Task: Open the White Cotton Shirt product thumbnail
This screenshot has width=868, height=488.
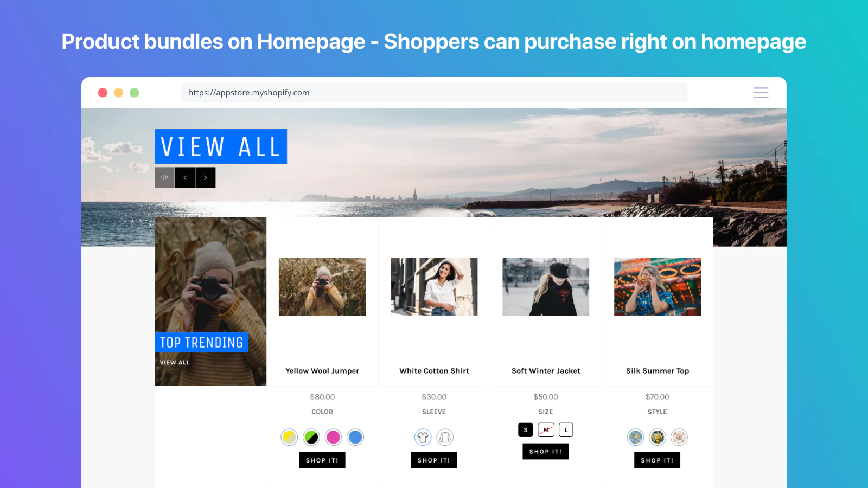Action: tap(434, 287)
